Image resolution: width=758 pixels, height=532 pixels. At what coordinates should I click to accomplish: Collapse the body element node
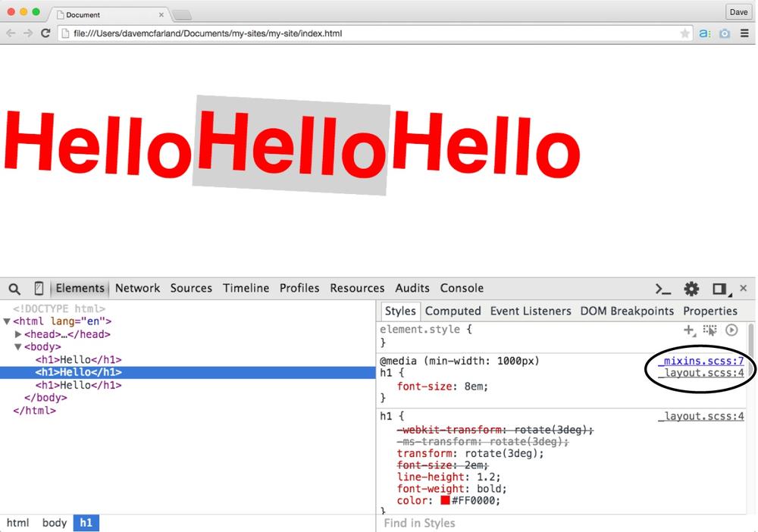[x=19, y=347]
